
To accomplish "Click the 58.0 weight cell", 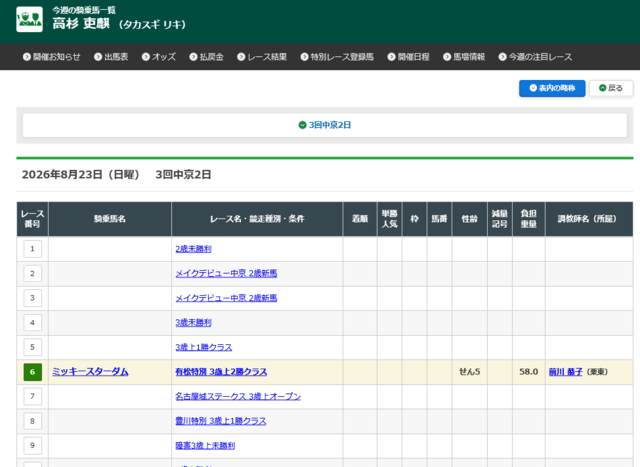I will [529, 372].
